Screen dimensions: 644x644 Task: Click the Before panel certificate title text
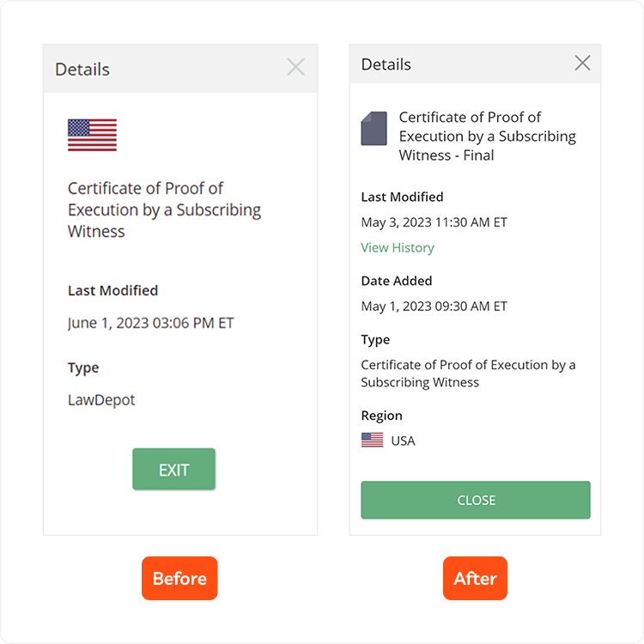click(164, 210)
